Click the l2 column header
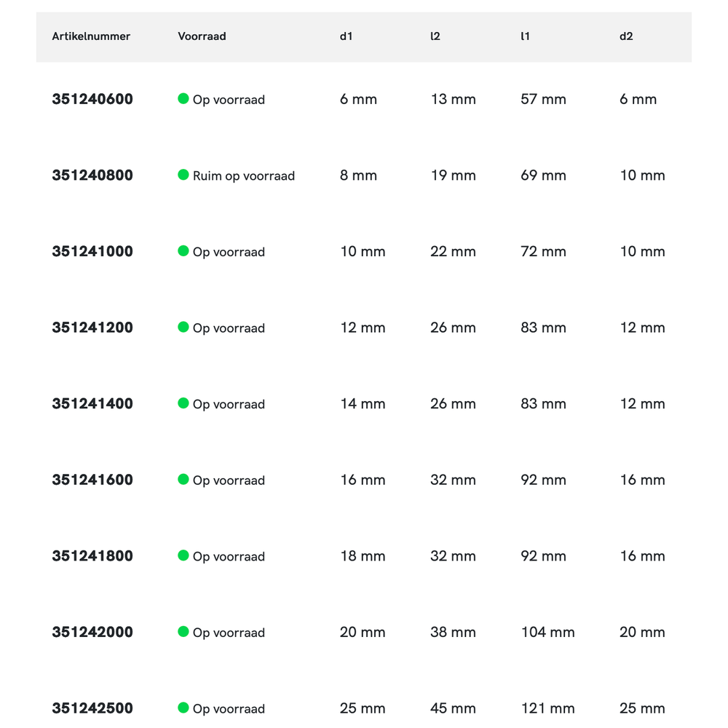 [x=435, y=36]
